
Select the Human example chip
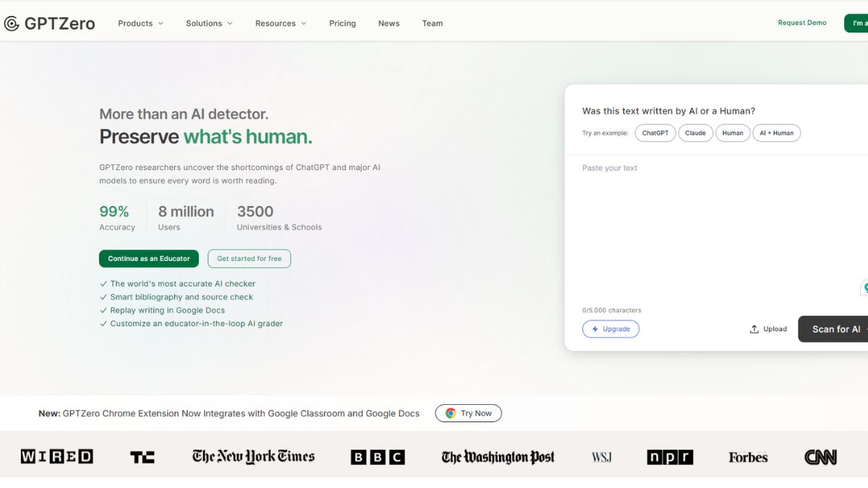(x=733, y=133)
